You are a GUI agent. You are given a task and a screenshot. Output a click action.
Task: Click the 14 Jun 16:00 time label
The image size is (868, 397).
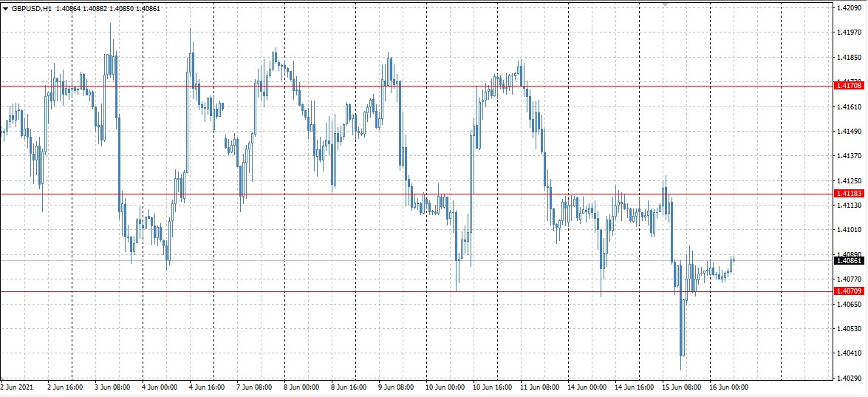point(635,387)
